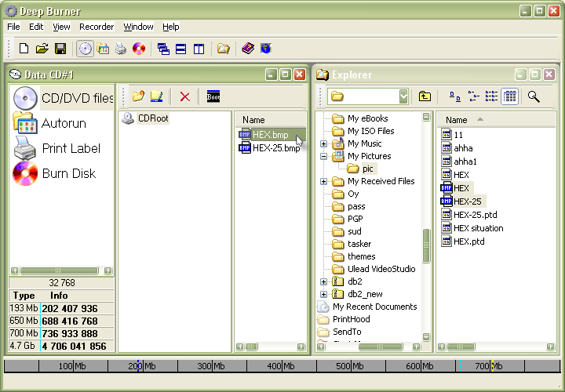The height and width of the screenshot is (392, 565).
Task: Open the Window menu
Action: tap(138, 27)
